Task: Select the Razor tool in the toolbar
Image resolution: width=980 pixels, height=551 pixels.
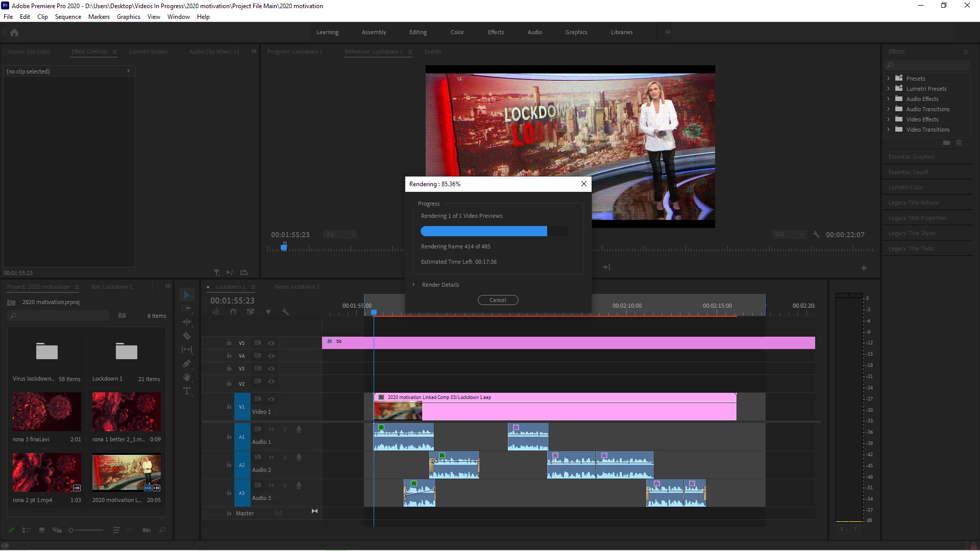Action: [x=187, y=336]
